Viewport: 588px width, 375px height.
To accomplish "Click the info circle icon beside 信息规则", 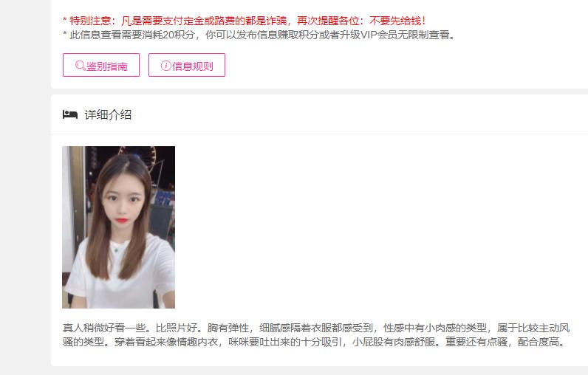I will [165, 66].
